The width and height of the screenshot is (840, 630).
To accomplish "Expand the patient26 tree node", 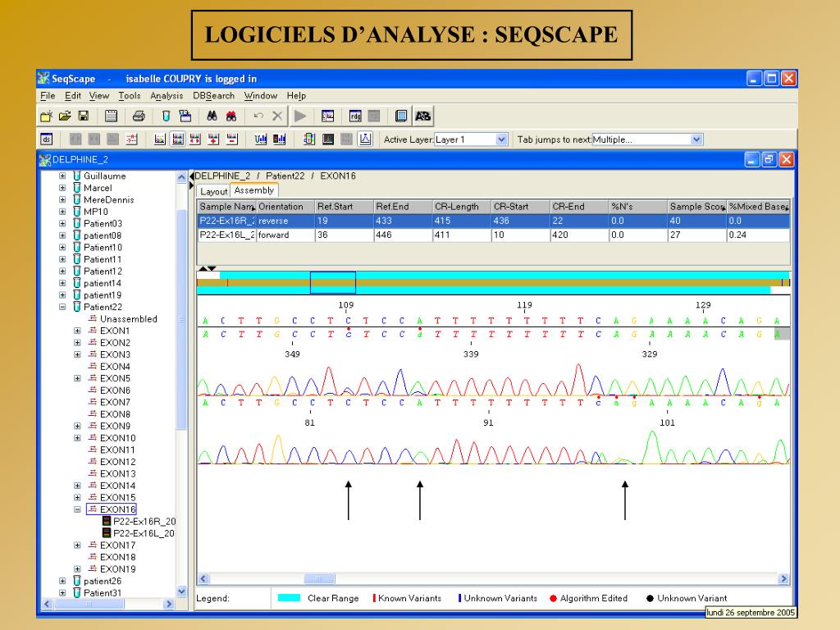I will 62,582.
